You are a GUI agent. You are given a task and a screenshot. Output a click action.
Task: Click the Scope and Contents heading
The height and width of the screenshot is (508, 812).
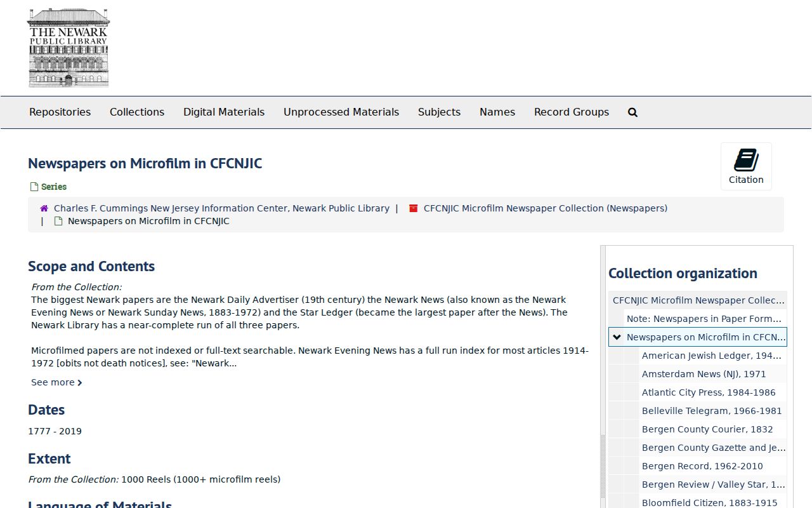click(91, 267)
